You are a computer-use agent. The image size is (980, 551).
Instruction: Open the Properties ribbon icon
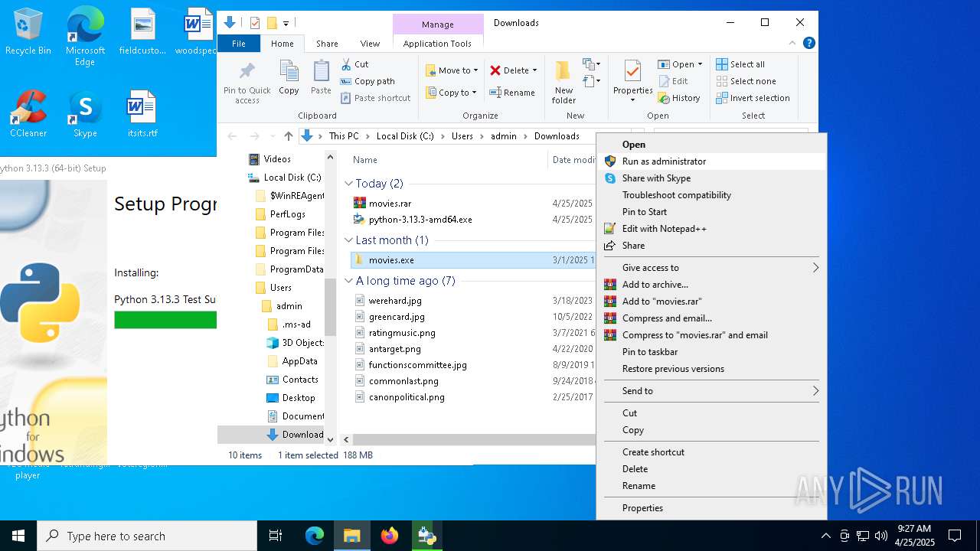632,72
